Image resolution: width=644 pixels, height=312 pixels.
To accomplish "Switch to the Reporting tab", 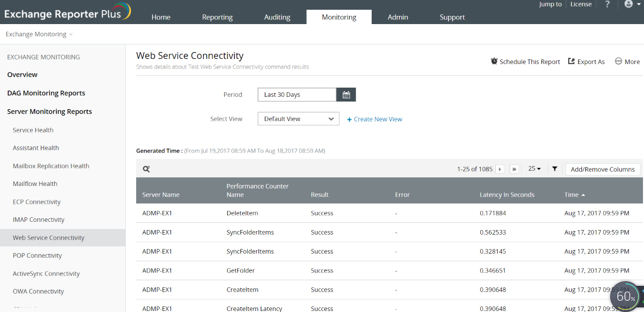I will tap(217, 17).
